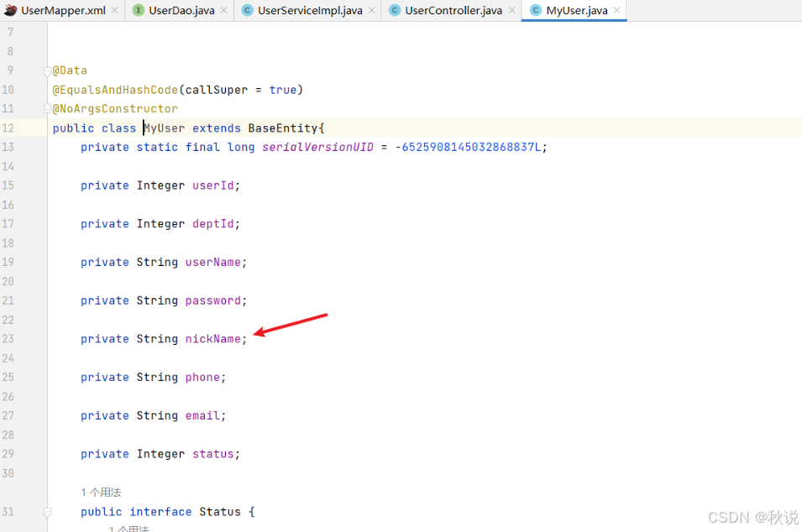Click the callSuper parameter text
The image size is (802, 532).
[217, 90]
